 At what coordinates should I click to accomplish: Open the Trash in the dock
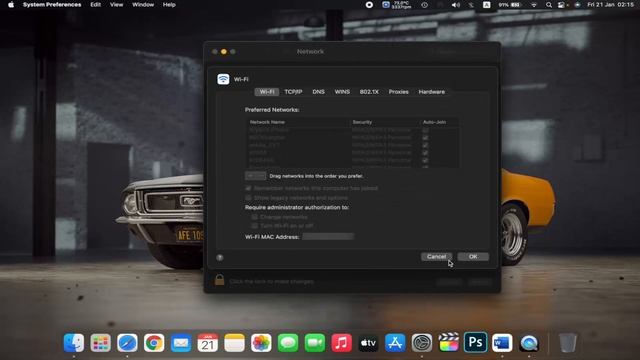point(567,343)
